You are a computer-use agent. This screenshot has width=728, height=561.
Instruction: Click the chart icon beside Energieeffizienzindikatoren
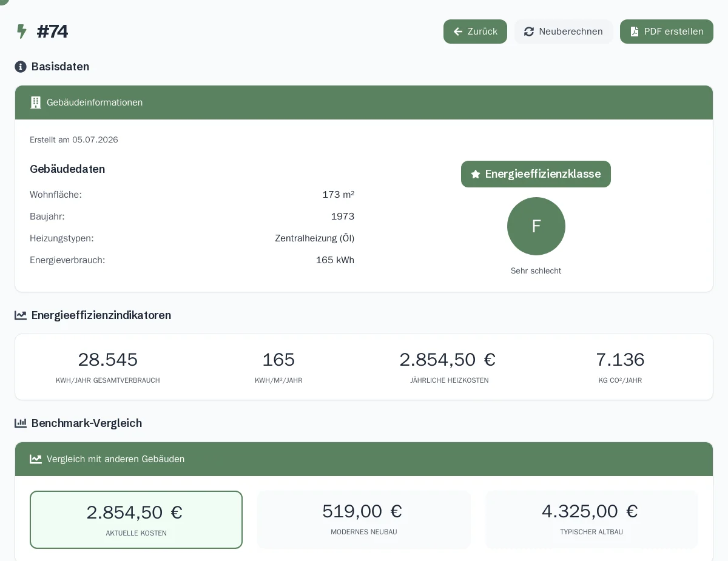(21, 315)
